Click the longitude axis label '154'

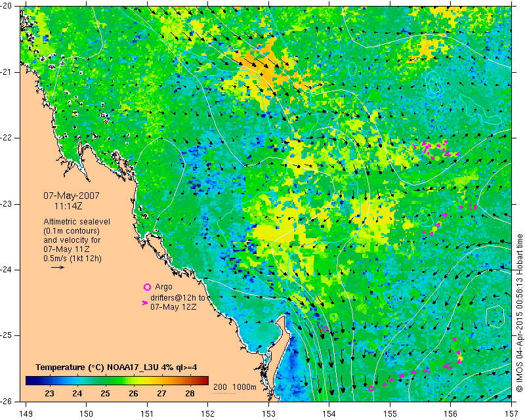(329, 414)
